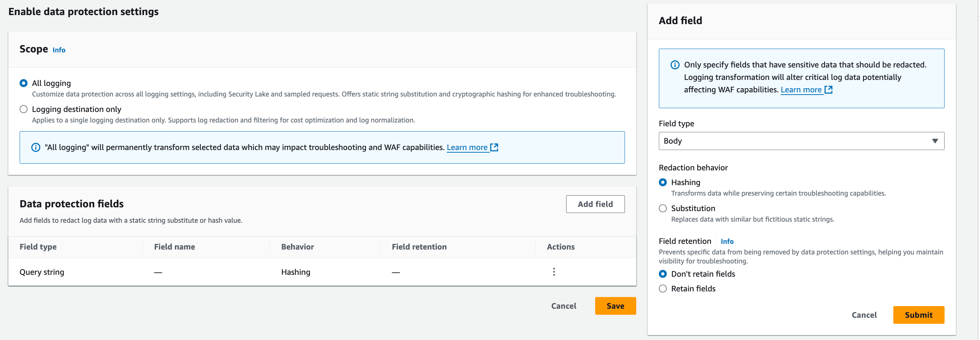
Task: Click the Field retention column header
Action: [x=419, y=247]
